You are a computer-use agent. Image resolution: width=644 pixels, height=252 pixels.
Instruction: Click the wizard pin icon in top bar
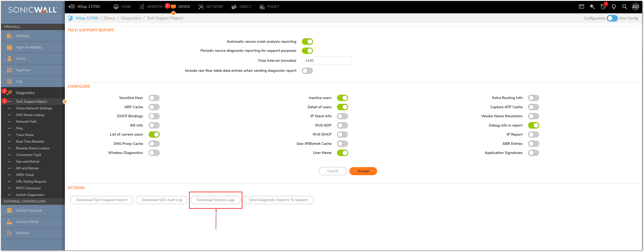[x=592, y=7]
